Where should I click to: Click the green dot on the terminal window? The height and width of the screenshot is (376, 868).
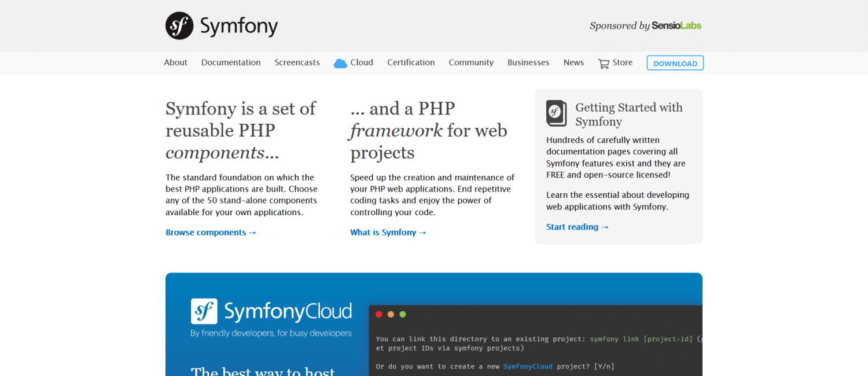tap(402, 314)
